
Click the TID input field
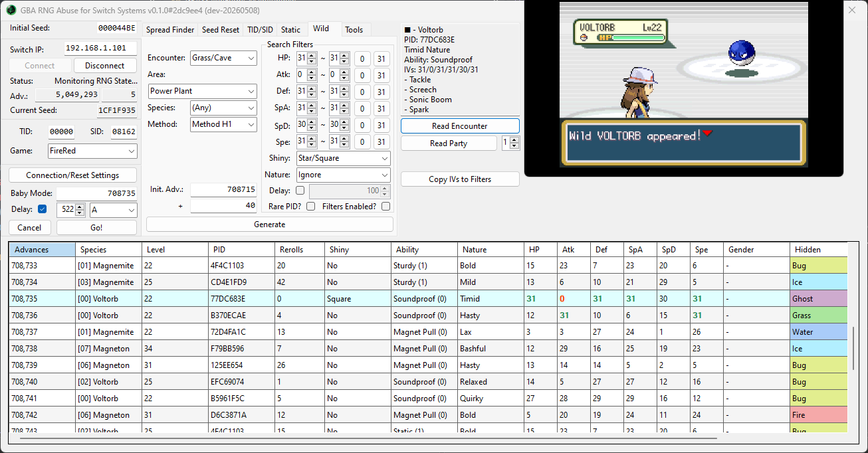point(61,132)
